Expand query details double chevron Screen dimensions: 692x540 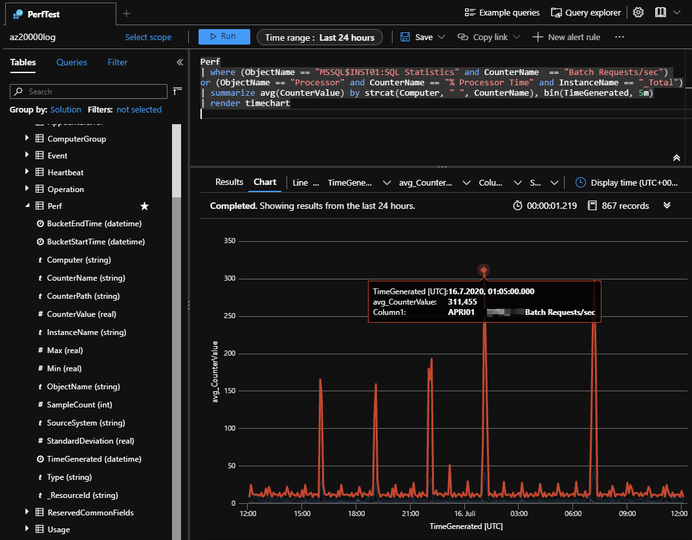(x=667, y=205)
